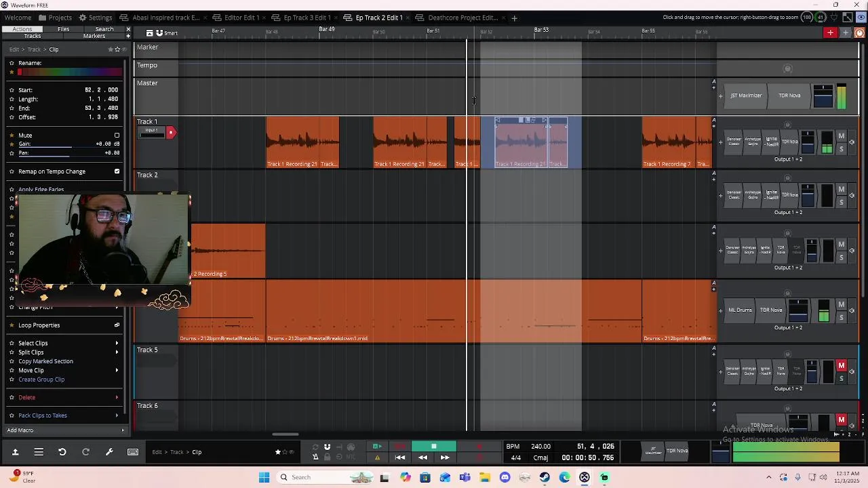Switch to the Search tab
Viewport: 868px width, 488px height.
(x=104, y=29)
